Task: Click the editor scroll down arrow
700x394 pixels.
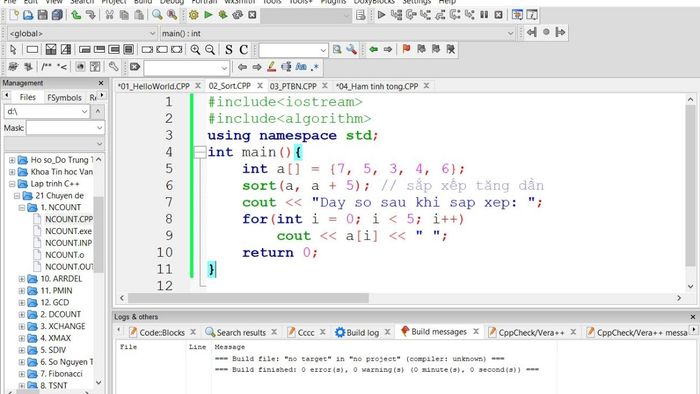Action: click(x=691, y=286)
